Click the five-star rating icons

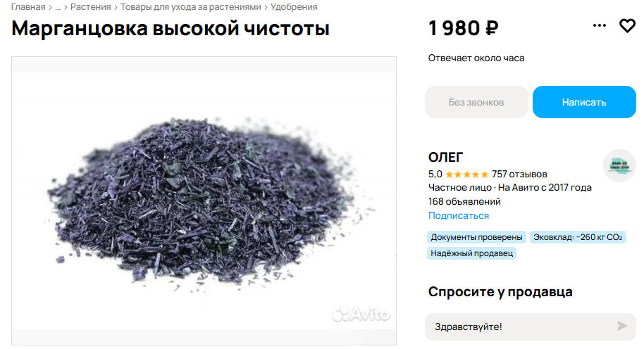coord(466,174)
